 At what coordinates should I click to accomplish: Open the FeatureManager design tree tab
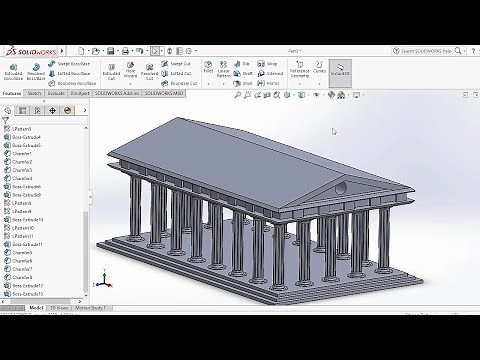pyautogui.click(x=8, y=110)
